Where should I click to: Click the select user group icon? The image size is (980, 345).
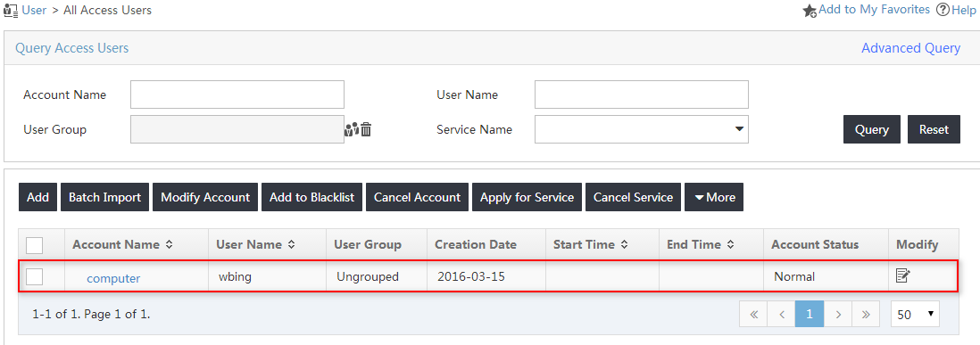[352, 130]
